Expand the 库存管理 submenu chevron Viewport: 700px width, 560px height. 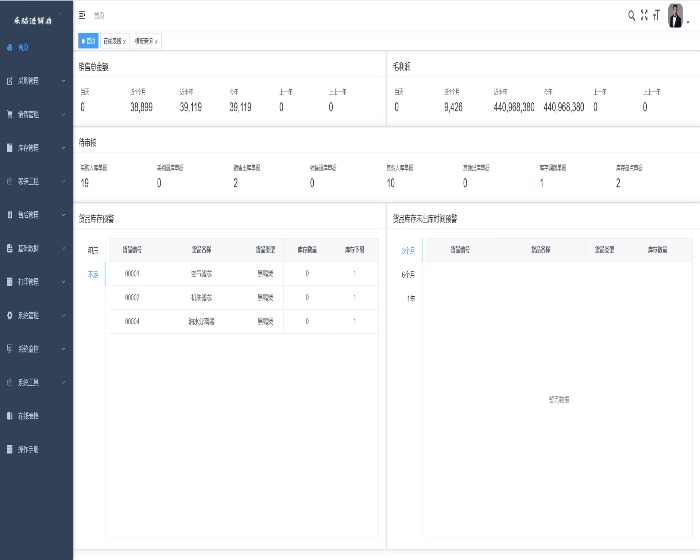(63, 148)
